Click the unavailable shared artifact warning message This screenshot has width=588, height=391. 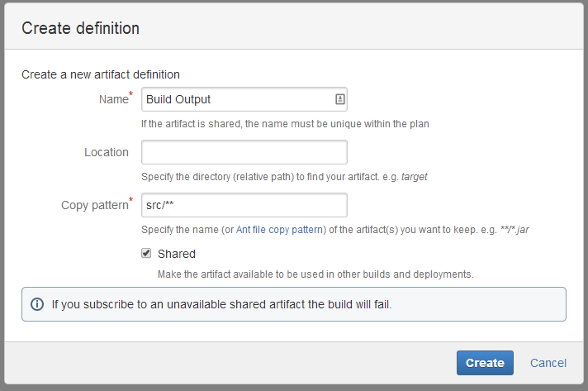point(221,304)
